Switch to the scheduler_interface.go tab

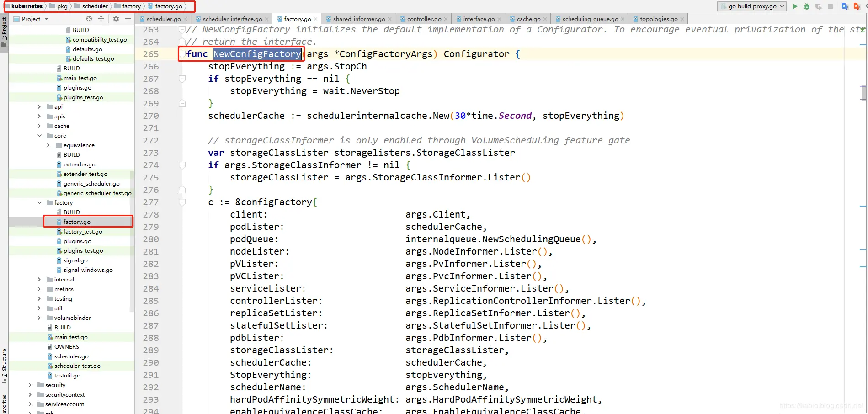click(232, 19)
